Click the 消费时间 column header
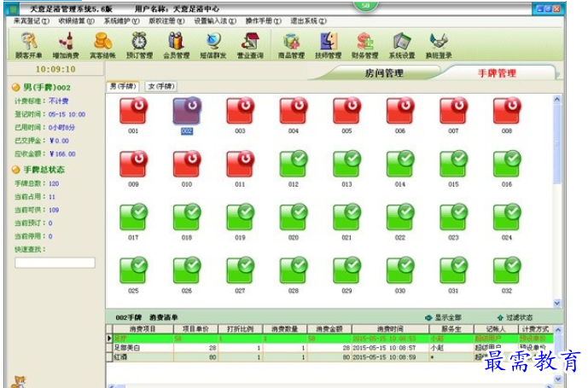This screenshot has height=388, width=588. pos(390,329)
